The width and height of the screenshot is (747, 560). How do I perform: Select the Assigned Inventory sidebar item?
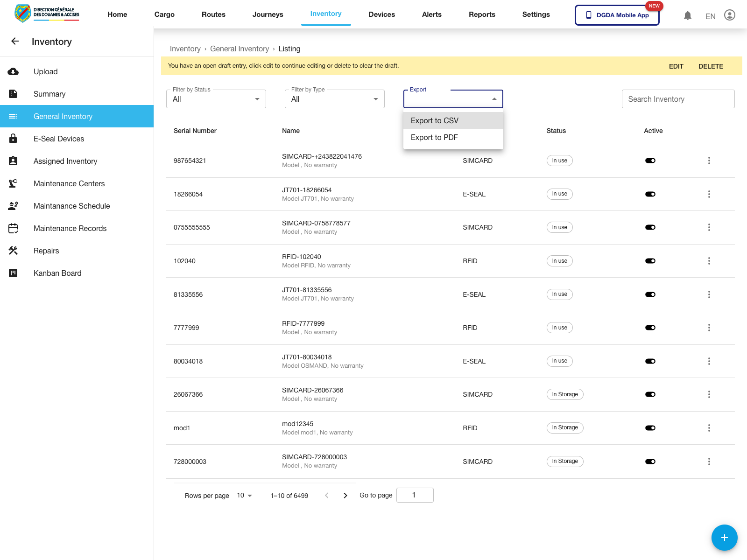pos(65,161)
